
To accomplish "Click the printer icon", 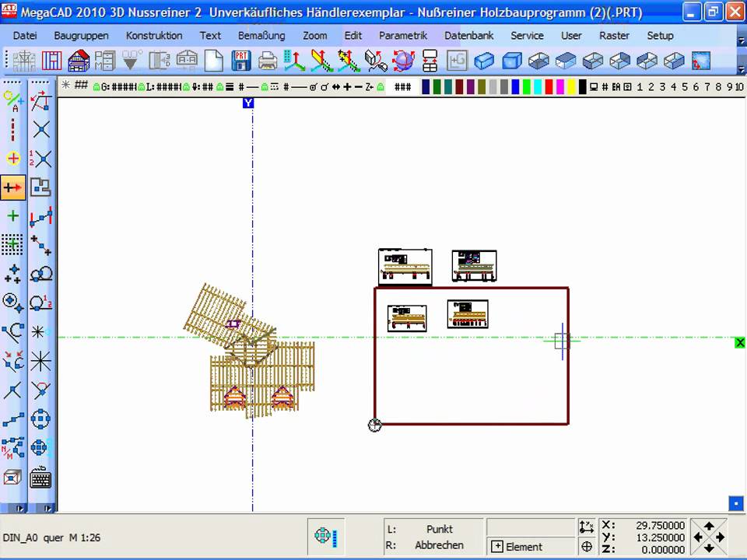I will [x=268, y=61].
